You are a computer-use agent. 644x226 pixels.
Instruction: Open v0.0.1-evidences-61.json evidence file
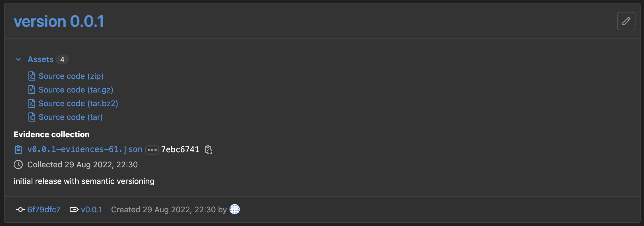pos(84,149)
